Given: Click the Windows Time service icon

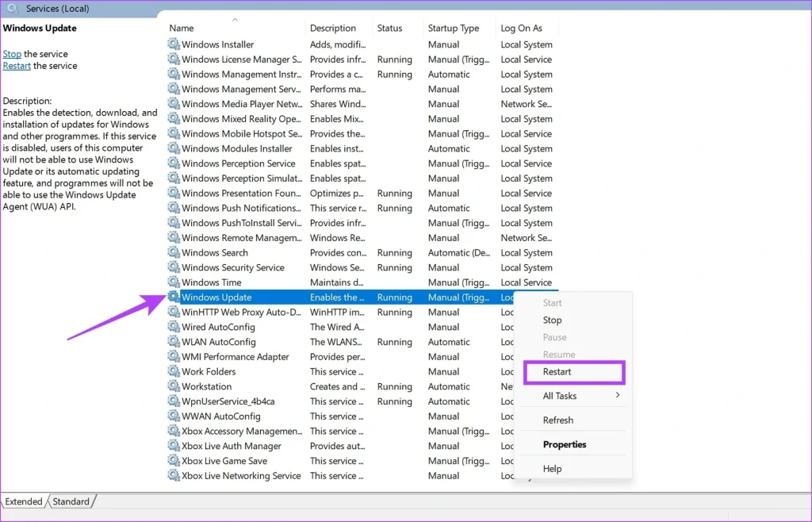Looking at the screenshot, I should pos(174,282).
